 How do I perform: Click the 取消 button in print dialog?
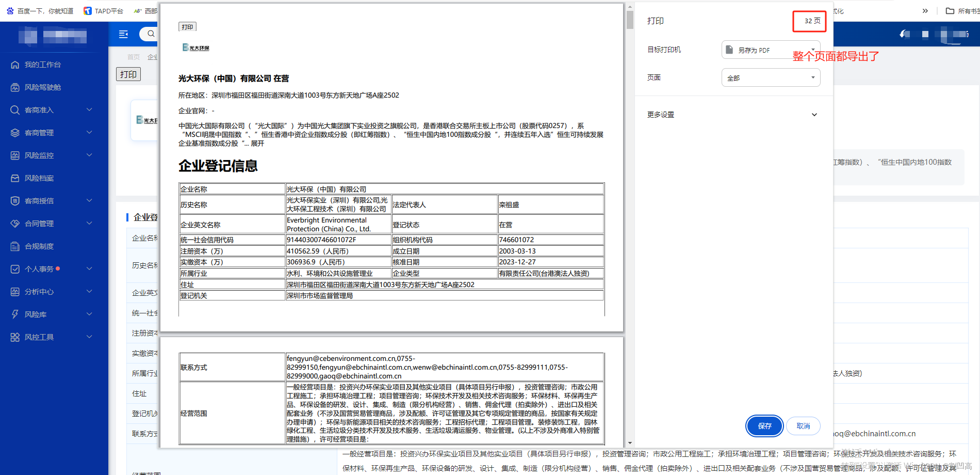click(x=804, y=426)
